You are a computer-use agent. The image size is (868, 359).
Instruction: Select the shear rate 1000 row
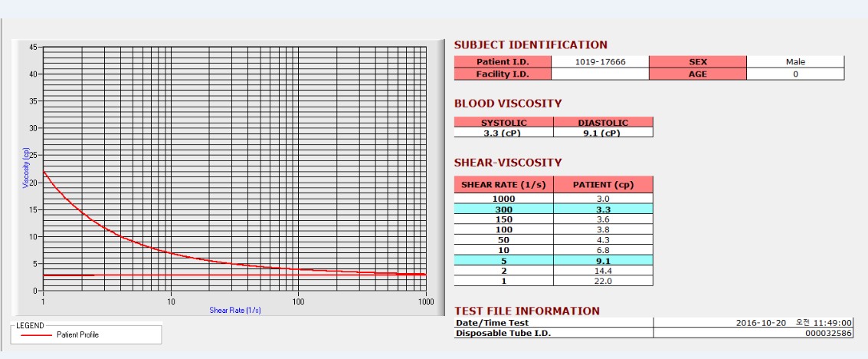coord(554,199)
